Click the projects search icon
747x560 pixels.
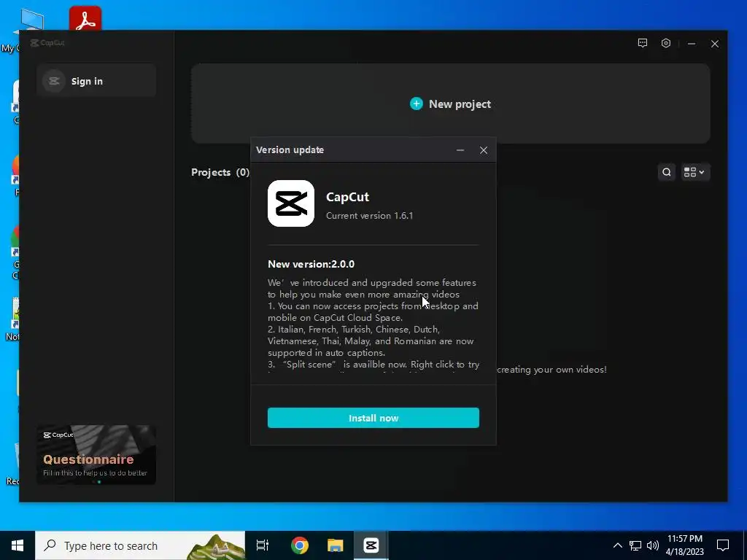click(667, 172)
